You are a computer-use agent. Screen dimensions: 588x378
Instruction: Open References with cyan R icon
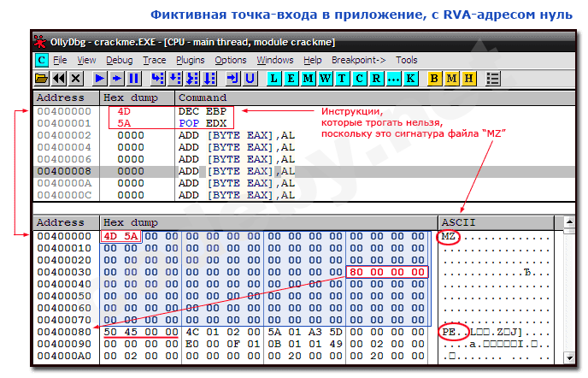377,79
